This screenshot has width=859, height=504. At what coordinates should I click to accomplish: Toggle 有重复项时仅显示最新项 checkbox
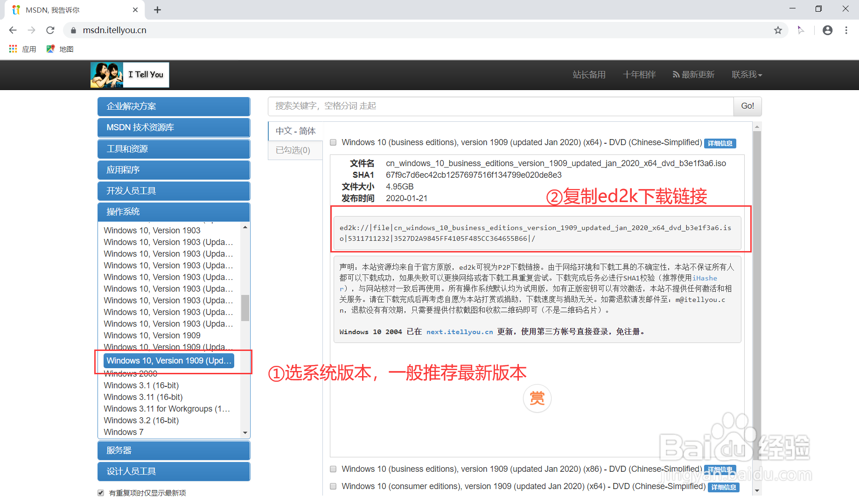tap(101, 493)
